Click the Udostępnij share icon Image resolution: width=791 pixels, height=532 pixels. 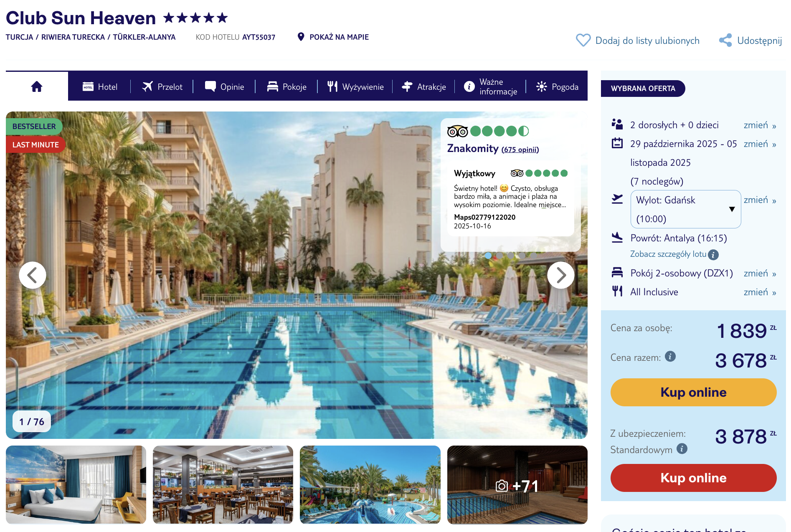[x=725, y=40]
